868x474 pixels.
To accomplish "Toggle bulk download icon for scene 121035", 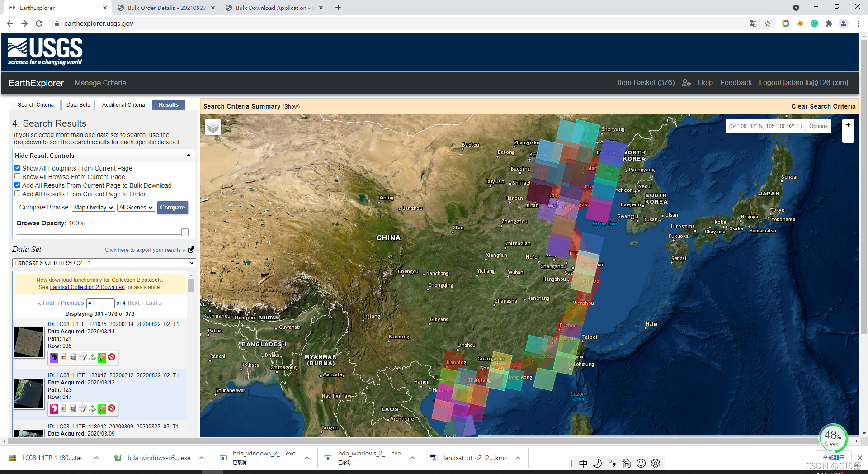I will (x=102, y=357).
